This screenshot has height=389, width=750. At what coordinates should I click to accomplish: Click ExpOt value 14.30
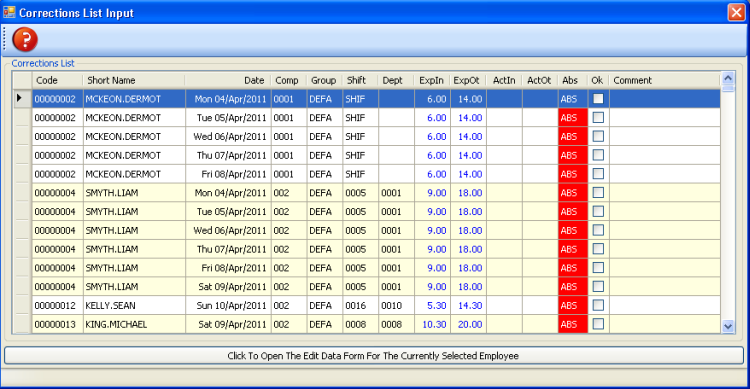tap(468, 305)
